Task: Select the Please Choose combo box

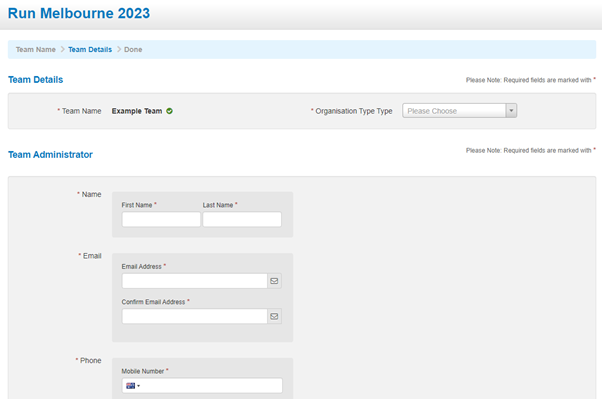Action: pos(460,111)
